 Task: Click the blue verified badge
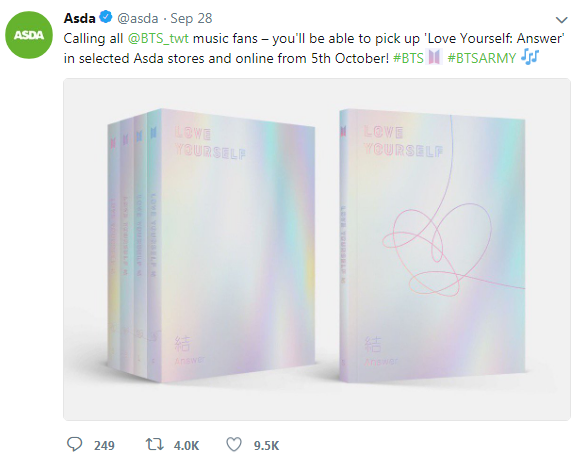click(x=106, y=17)
